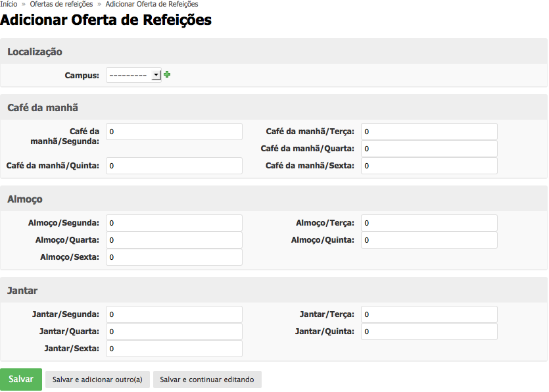Select the Almoço/Quinta field
Viewport: 549px width, 392px height.
[429, 239]
